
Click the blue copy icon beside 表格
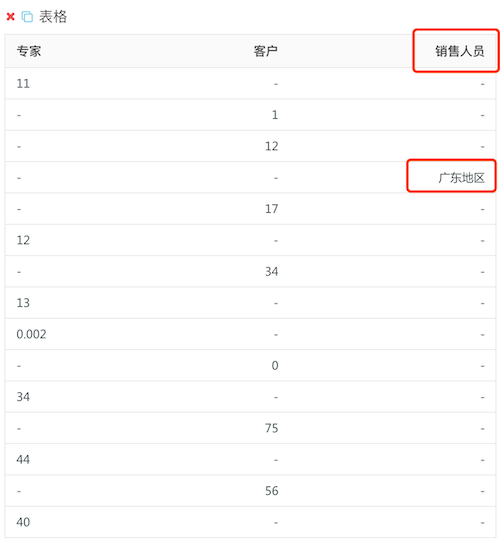(27, 16)
